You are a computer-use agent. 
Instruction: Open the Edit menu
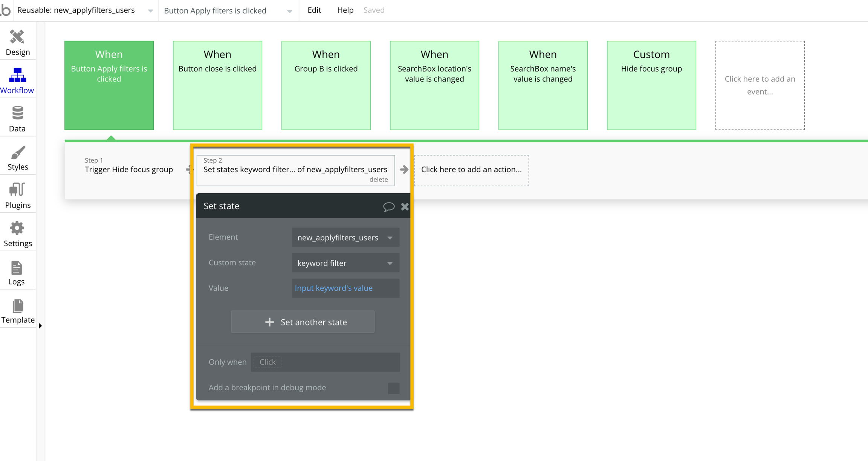coord(314,10)
